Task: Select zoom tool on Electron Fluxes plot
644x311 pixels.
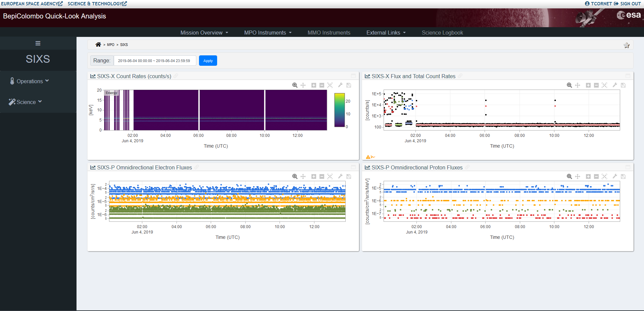Action: coord(295,176)
